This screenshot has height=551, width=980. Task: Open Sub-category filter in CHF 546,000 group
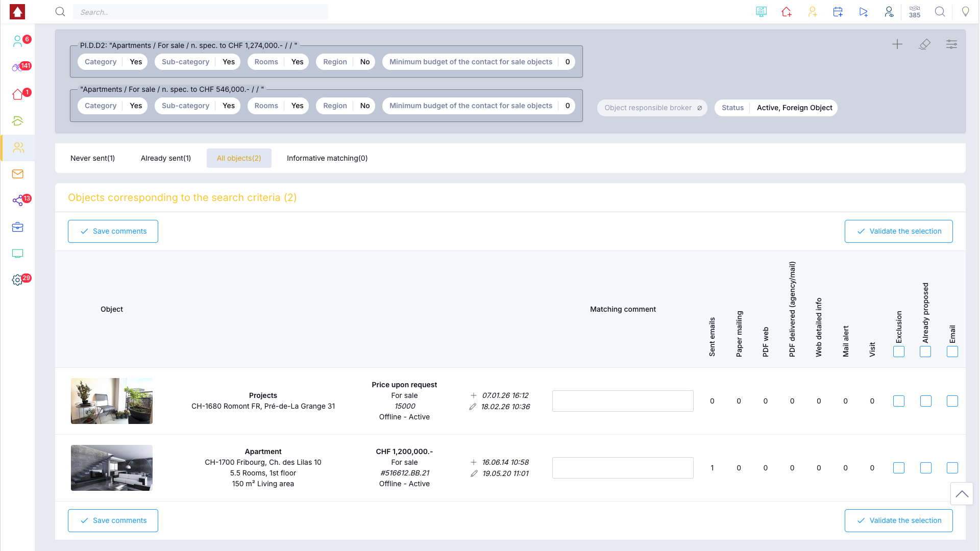click(x=198, y=106)
